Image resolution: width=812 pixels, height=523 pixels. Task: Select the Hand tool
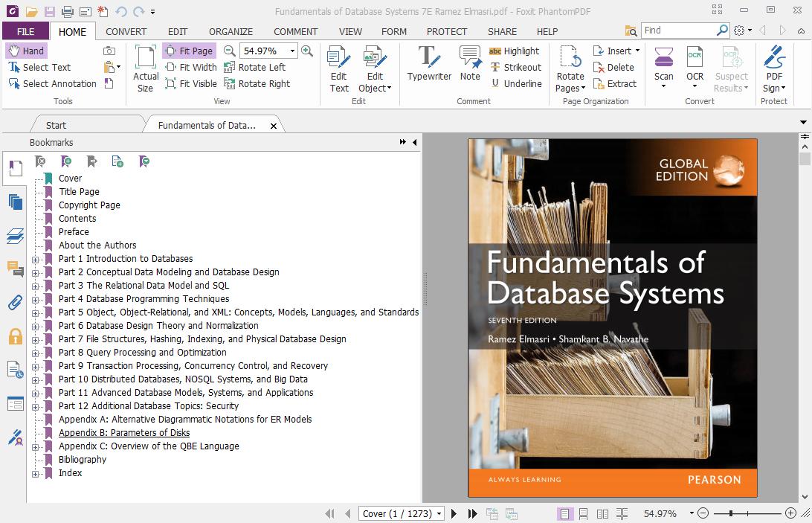pos(27,51)
